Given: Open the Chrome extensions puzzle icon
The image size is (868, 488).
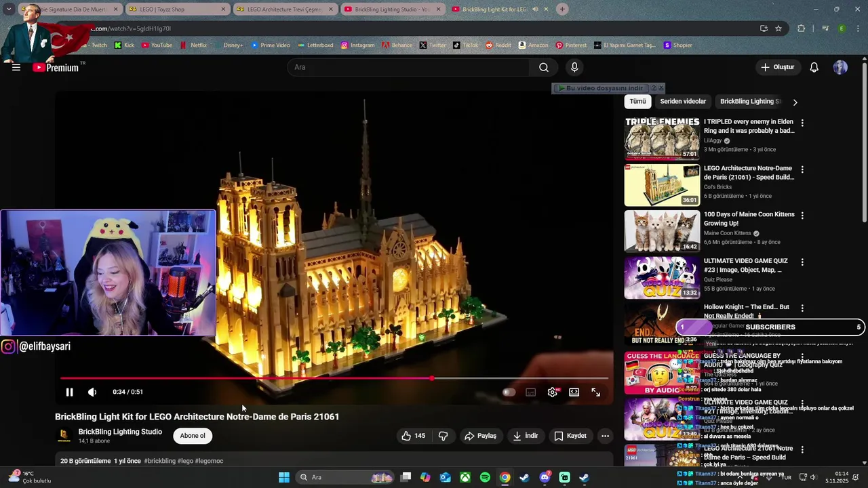Looking at the screenshot, I should tap(802, 28).
